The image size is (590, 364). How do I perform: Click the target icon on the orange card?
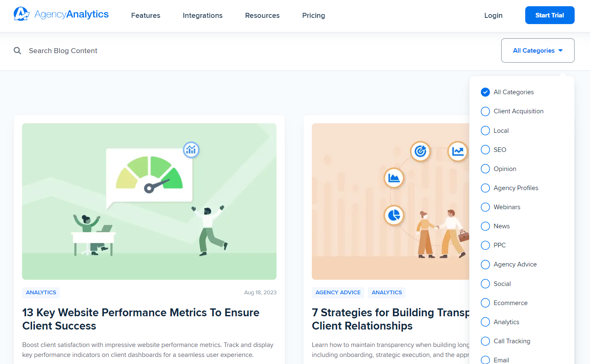(x=420, y=151)
